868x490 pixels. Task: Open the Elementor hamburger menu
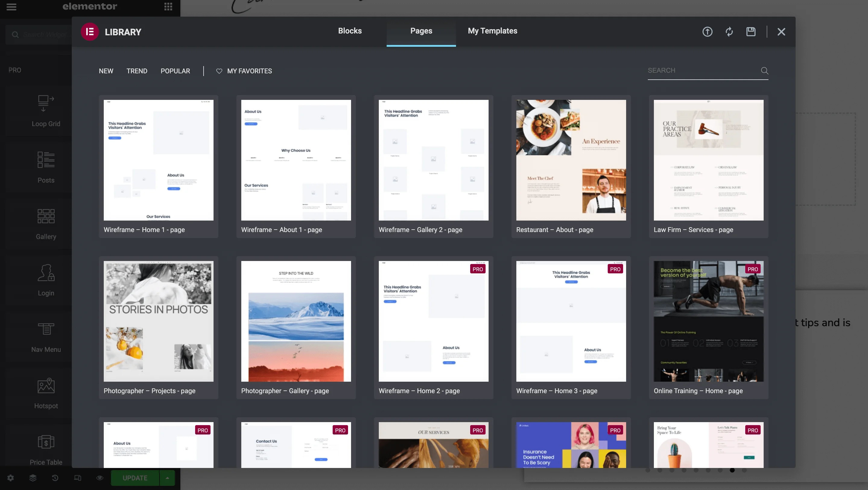click(11, 7)
